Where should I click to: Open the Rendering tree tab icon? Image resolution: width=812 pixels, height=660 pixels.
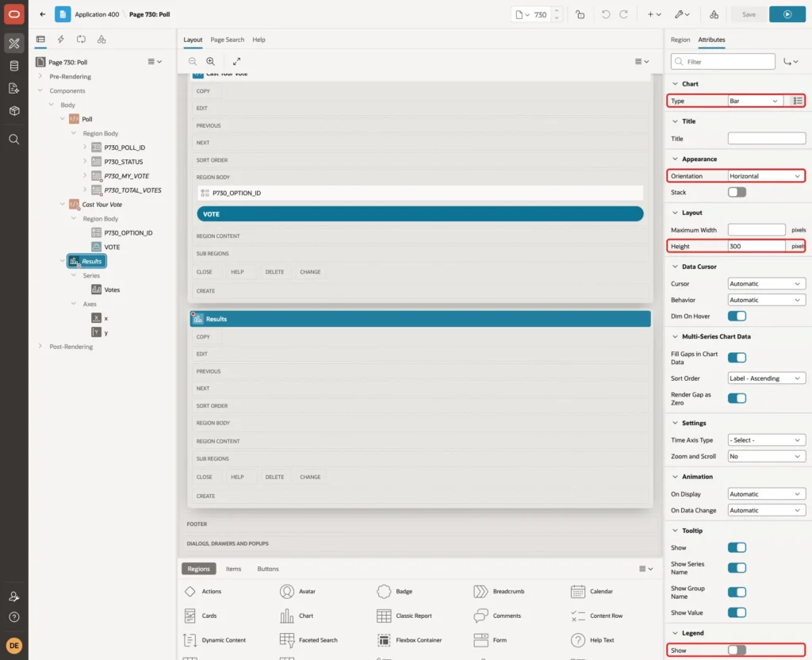pyautogui.click(x=40, y=40)
